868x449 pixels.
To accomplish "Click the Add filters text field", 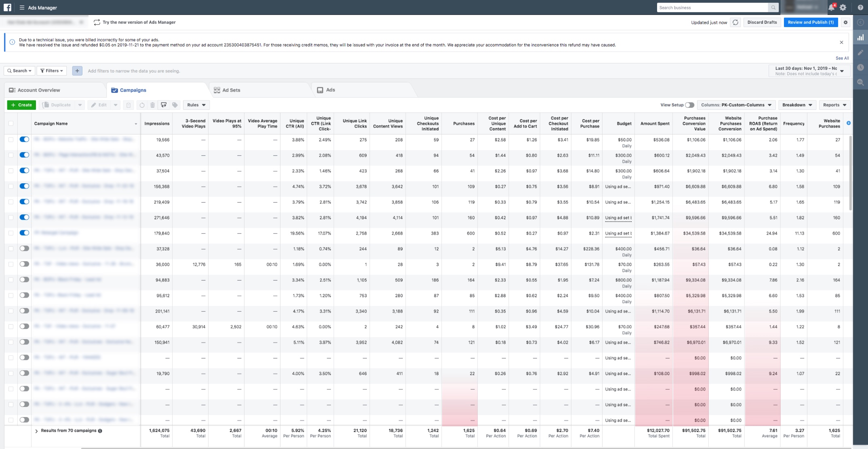I will click(134, 71).
